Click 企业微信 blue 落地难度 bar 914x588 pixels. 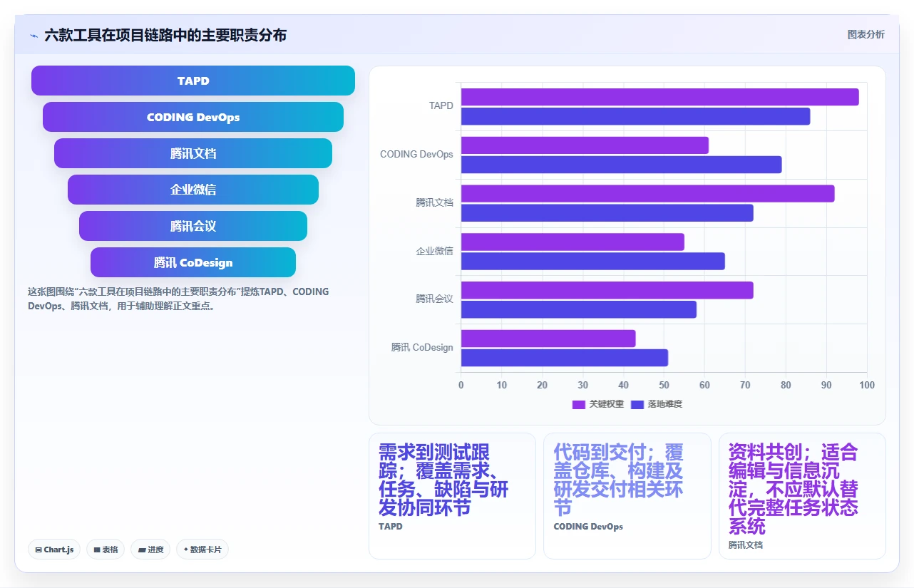[592, 261]
